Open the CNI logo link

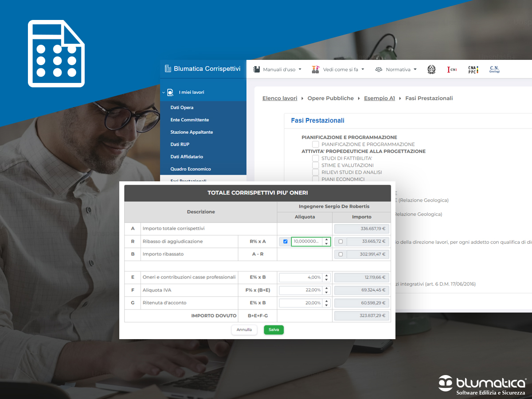[452, 69]
